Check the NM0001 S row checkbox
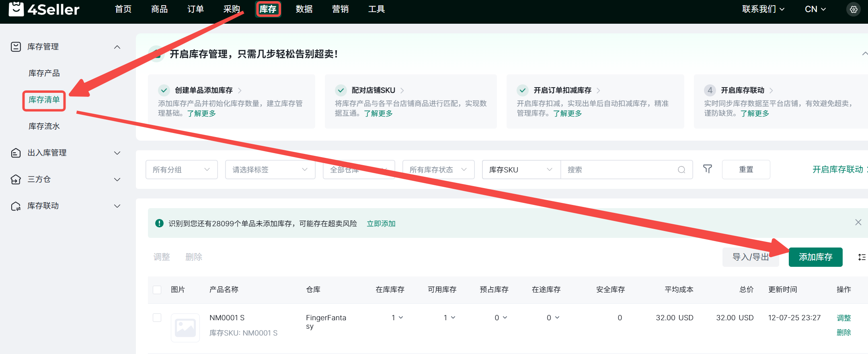Screen dimensions: 868x354 (x=157, y=318)
